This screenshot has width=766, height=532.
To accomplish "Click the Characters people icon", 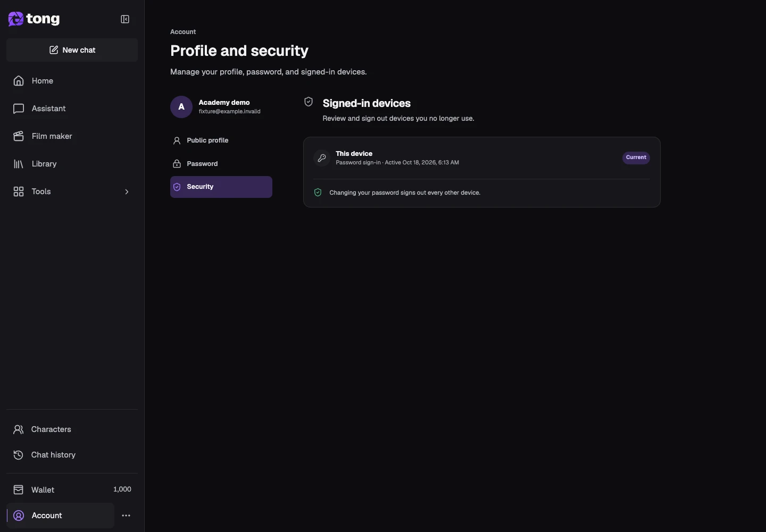I will click(x=19, y=429).
